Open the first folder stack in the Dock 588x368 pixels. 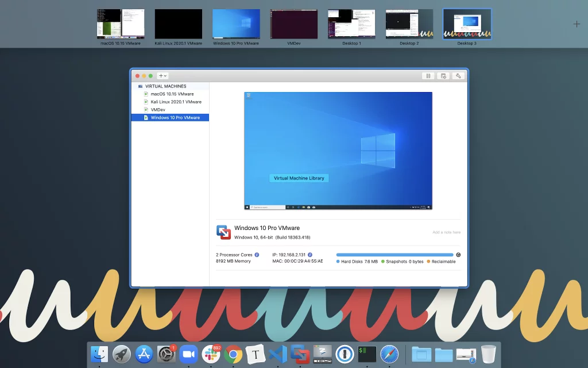coord(421,354)
